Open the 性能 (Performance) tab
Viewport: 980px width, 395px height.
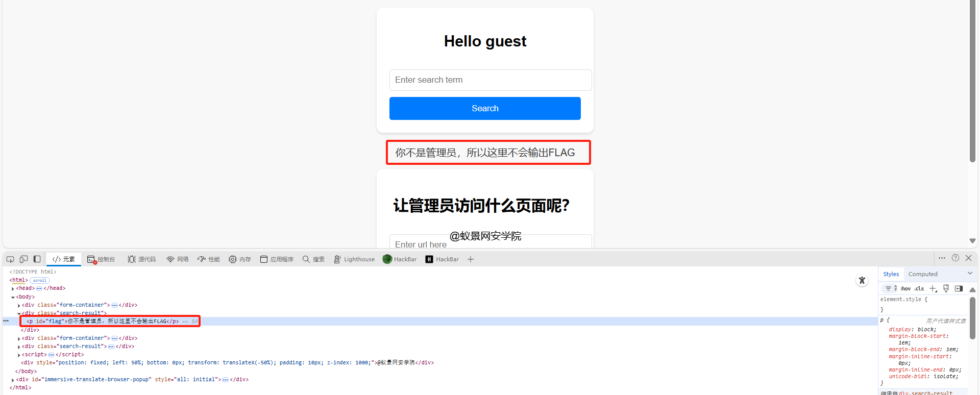click(209, 259)
